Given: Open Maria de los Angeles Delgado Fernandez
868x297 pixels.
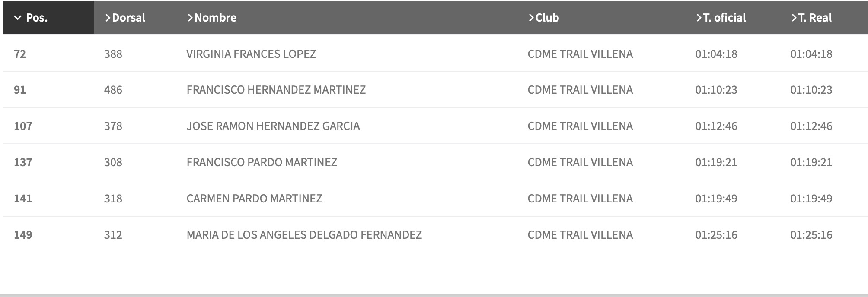Looking at the screenshot, I should tap(304, 235).
